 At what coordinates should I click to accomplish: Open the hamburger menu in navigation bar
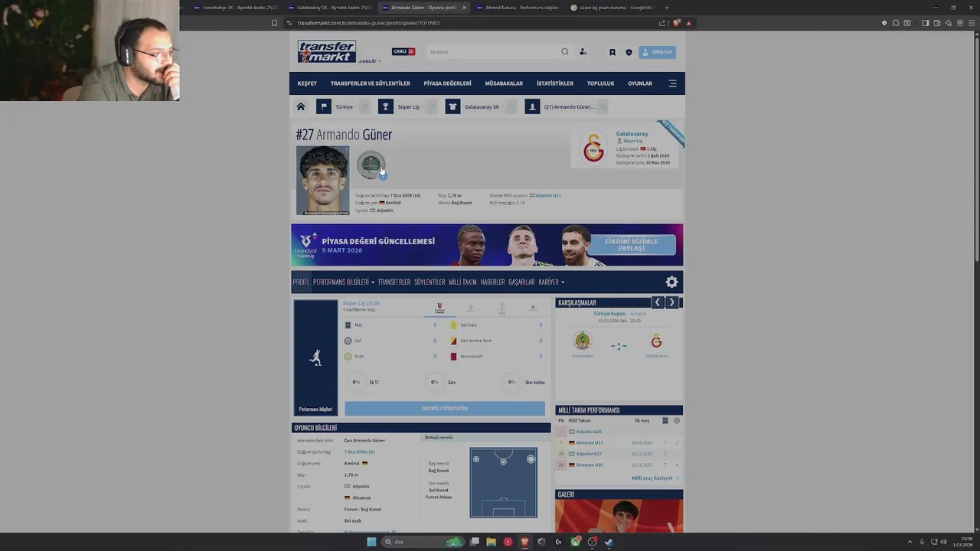point(672,83)
